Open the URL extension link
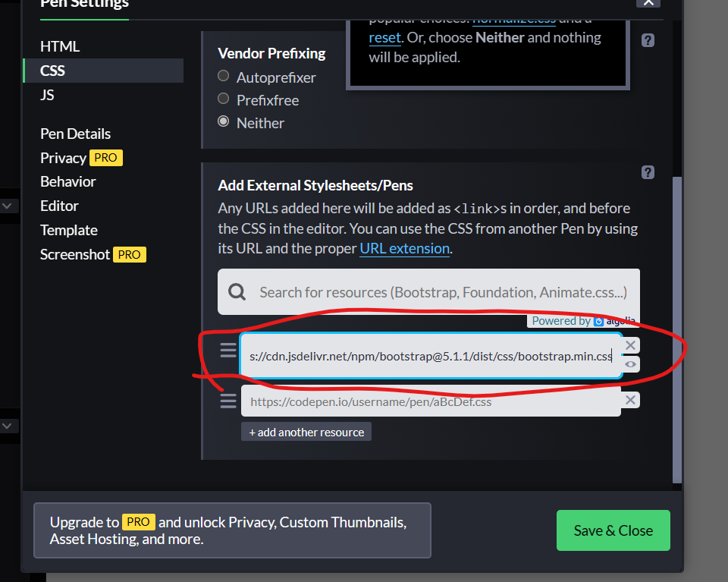Screen dimensions: 728x582 coord(404,248)
